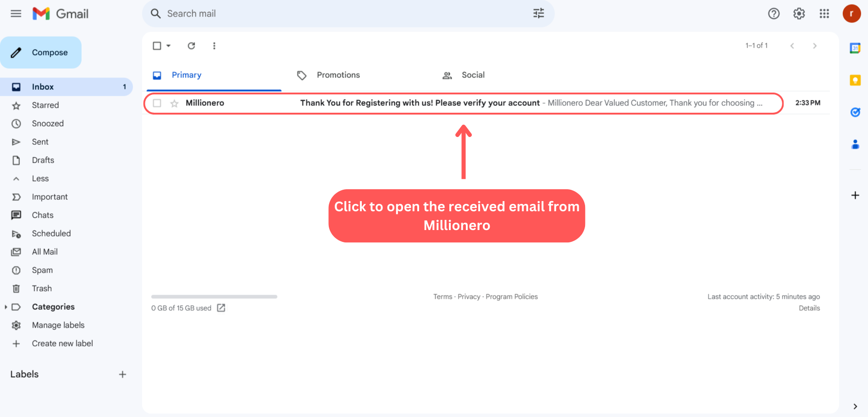Expand the Categories label
This screenshot has height=417, width=868.
click(6, 307)
